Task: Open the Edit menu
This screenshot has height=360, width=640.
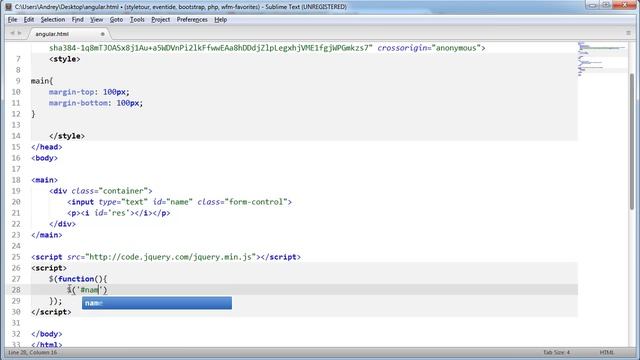Action: pyautogui.click(x=29, y=20)
